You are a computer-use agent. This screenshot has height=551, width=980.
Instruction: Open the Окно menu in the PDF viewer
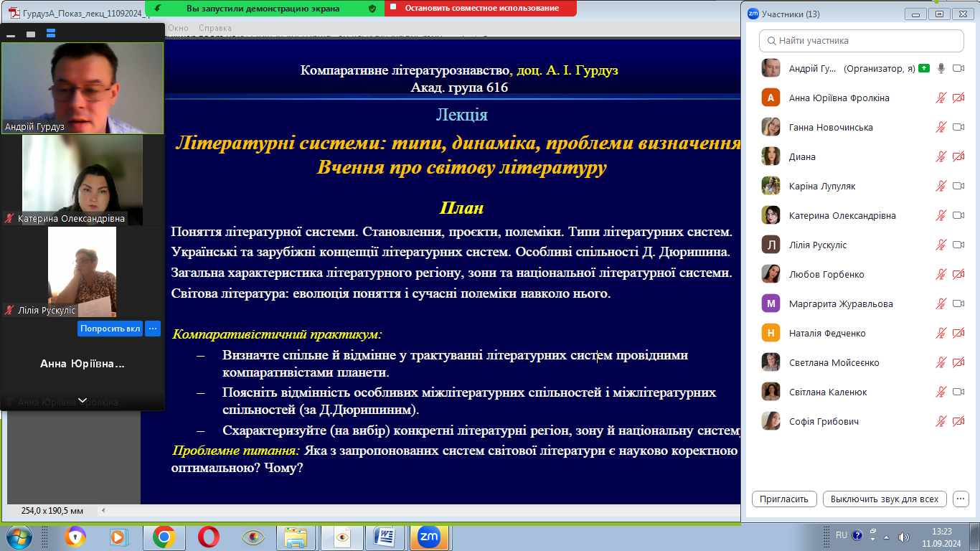coord(178,28)
